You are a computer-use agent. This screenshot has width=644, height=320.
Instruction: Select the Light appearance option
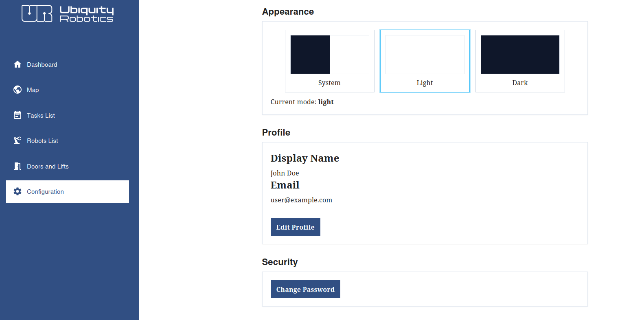(425, 61)
